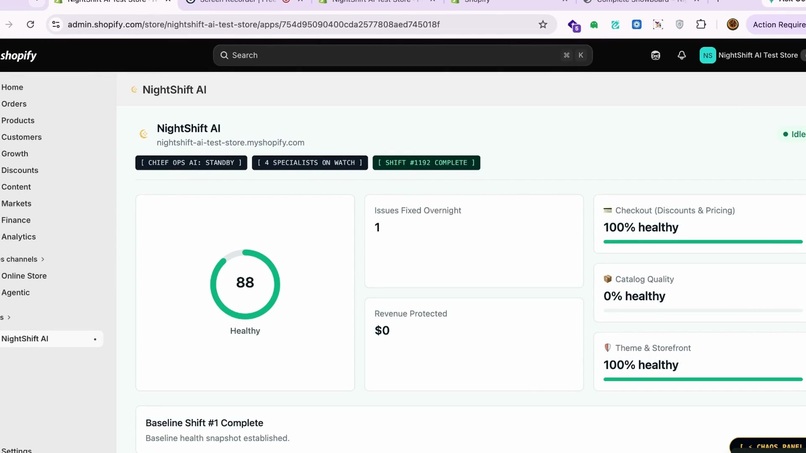806x453 pixels.
Task: Open the Chrome profile avatar
Action: pos(732,24)
